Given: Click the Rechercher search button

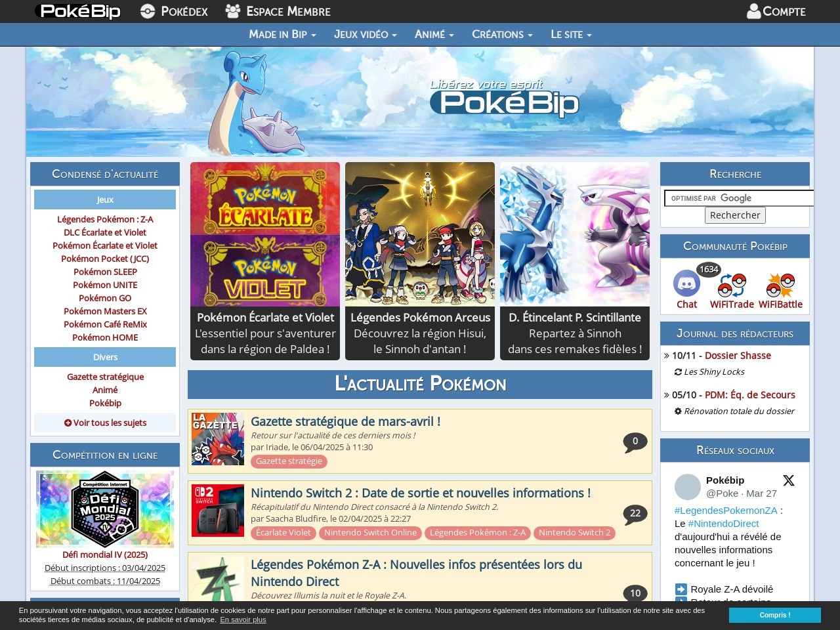Looking at the screenshot, I should tap(735, 215).
